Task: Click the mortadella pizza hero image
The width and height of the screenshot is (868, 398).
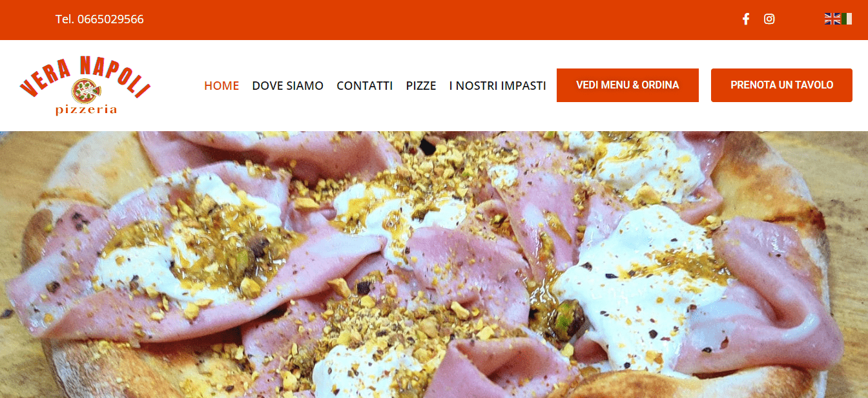Action: 434,264
